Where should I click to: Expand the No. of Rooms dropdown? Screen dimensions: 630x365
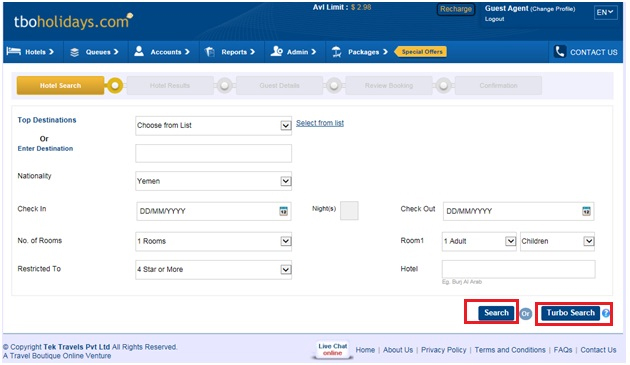[x=213, y=241]
